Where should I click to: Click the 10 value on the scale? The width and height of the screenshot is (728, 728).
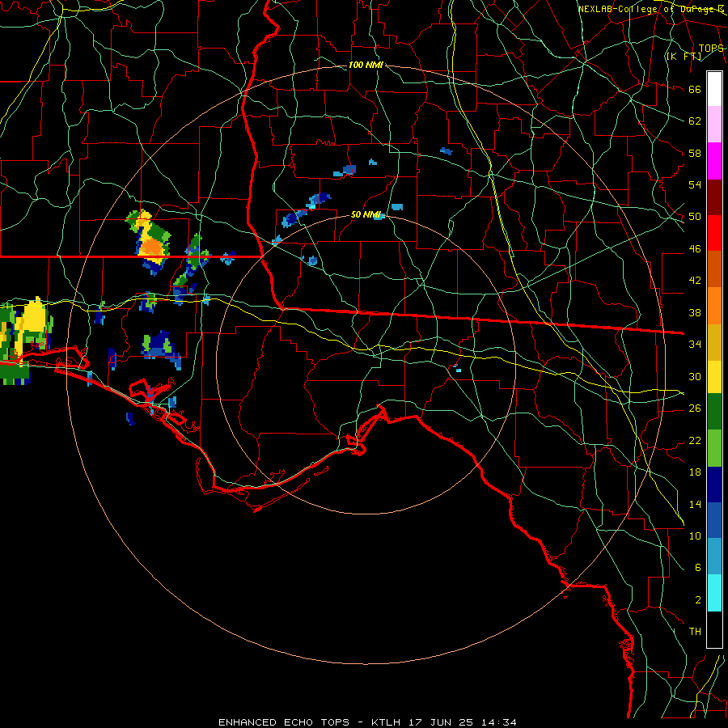[695, 535]
